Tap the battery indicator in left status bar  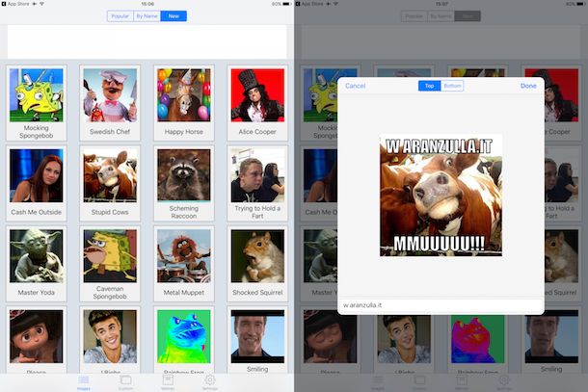(x=286, y=4)
